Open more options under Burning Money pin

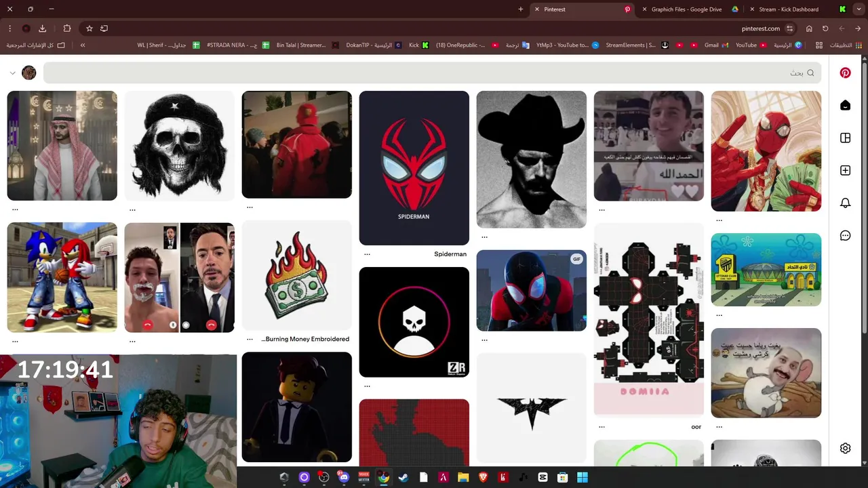coord(250,339)
